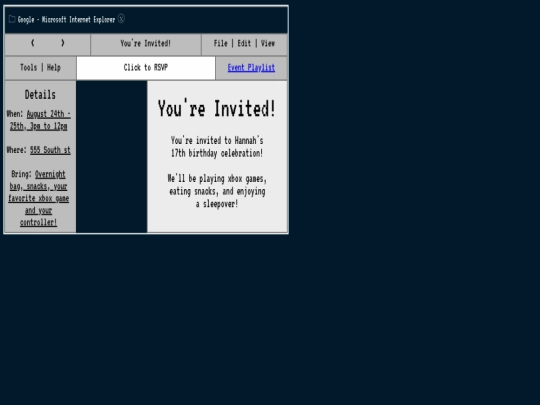Screen dimensions: 540x405
Task: Click the When: label
Action: [x=15, y=114]
